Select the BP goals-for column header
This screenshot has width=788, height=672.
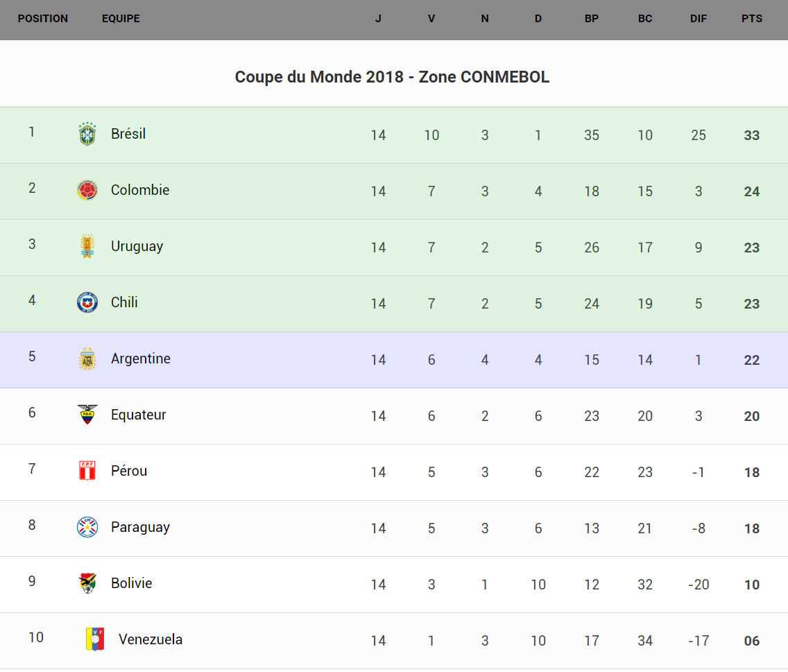[x=592, y=19]
